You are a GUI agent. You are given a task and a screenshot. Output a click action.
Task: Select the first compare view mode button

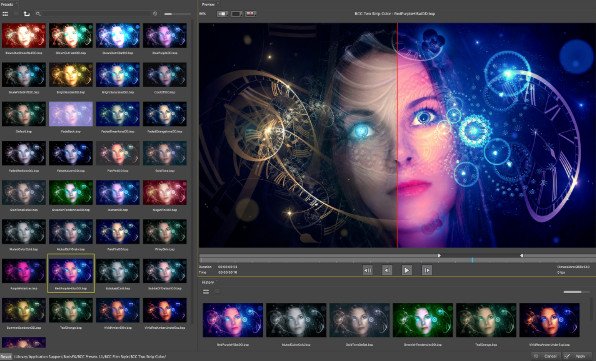click(222, 14)
